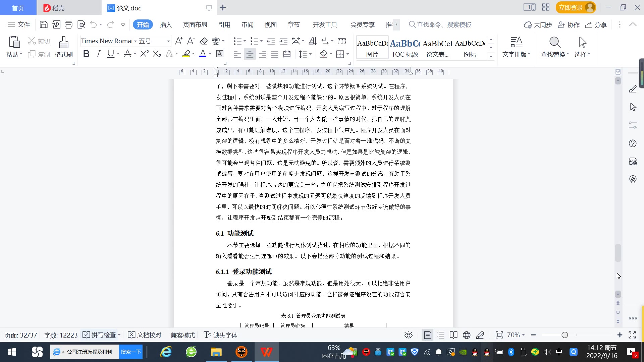Click the pen tool in right sidebar
Screen dimensions: 644x362
pyautogui.click(x=633, y=89)
